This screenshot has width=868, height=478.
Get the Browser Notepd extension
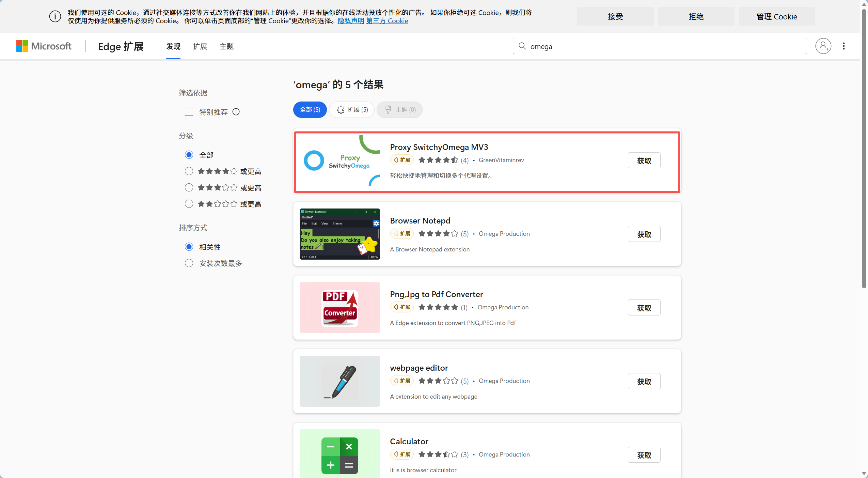[644, 234]
